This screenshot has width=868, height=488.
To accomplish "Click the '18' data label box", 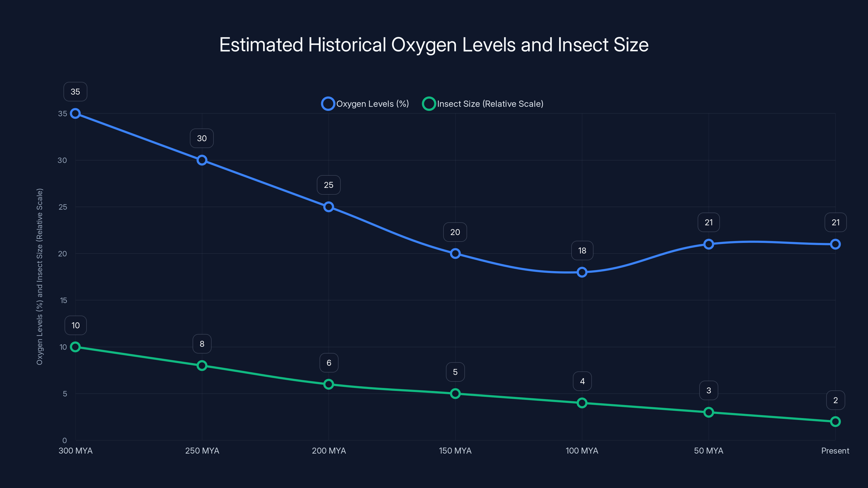I will coord(582,251).
